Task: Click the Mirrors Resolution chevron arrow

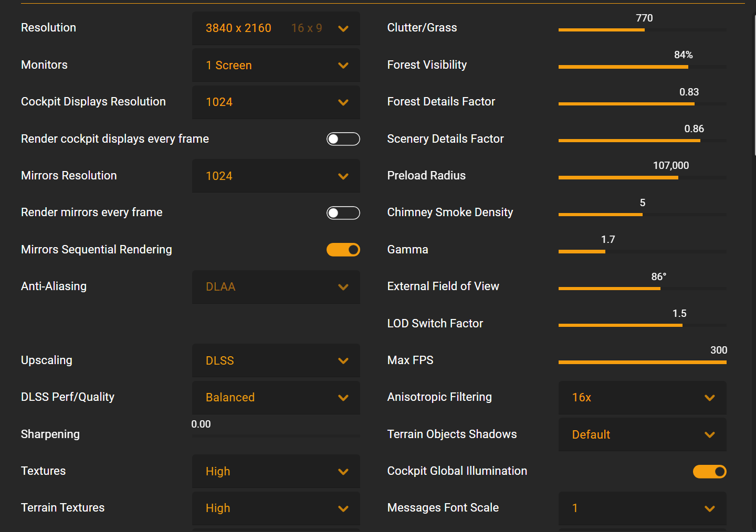Action: pos(343,176)
